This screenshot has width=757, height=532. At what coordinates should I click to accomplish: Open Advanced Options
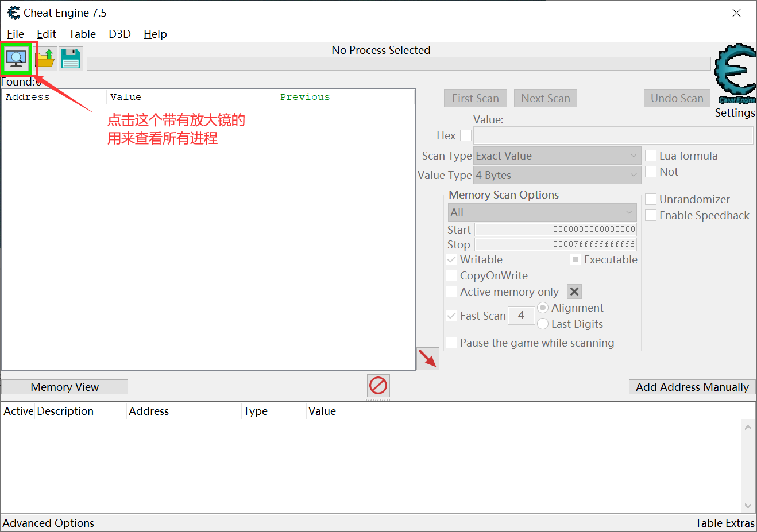point(48,523)
